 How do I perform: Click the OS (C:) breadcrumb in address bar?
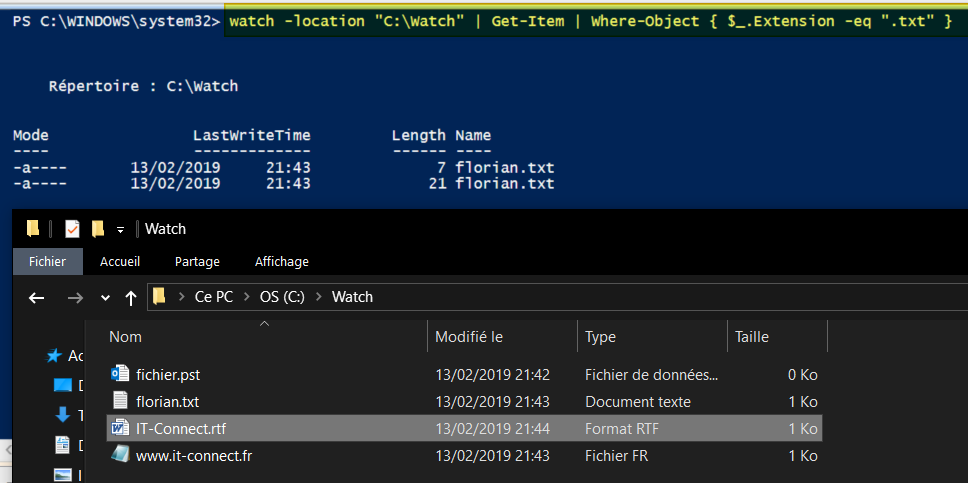282,297
